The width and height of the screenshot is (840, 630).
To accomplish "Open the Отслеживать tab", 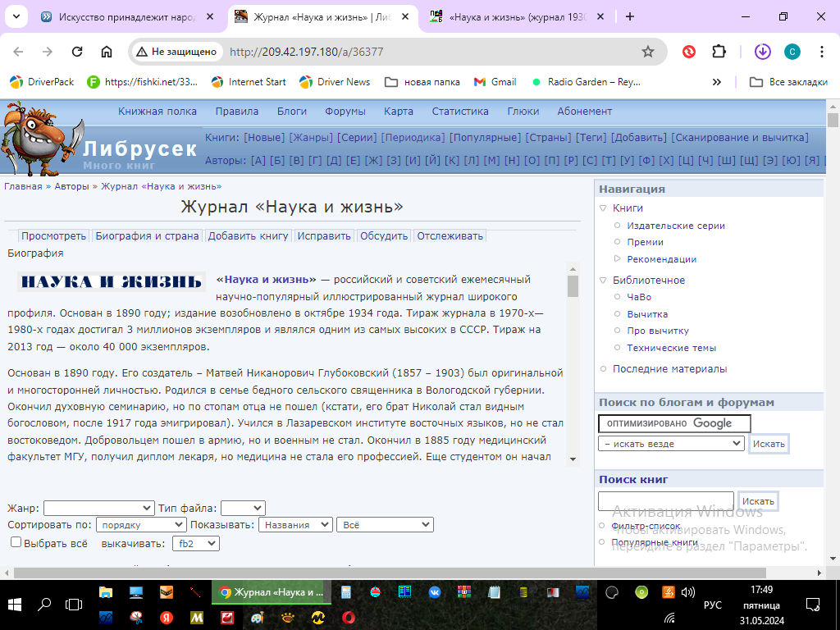I will [x=450, y=235].
